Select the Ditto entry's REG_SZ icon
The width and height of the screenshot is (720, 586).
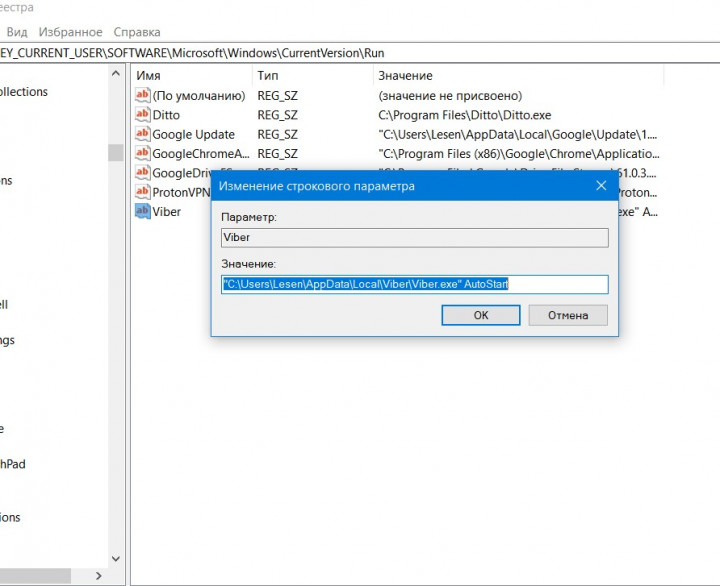[142, 115]
